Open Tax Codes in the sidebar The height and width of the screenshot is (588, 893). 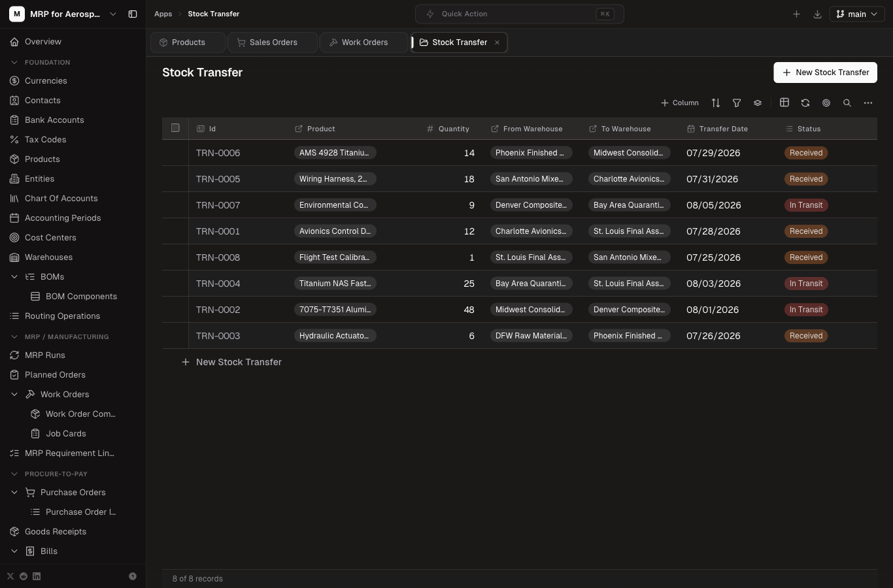tap(73, 140)
